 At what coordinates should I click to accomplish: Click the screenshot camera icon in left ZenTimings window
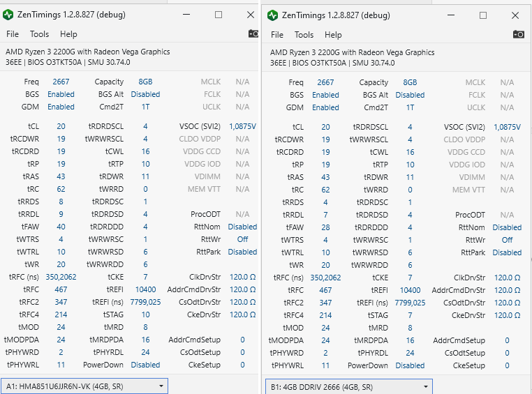(253, 34)
